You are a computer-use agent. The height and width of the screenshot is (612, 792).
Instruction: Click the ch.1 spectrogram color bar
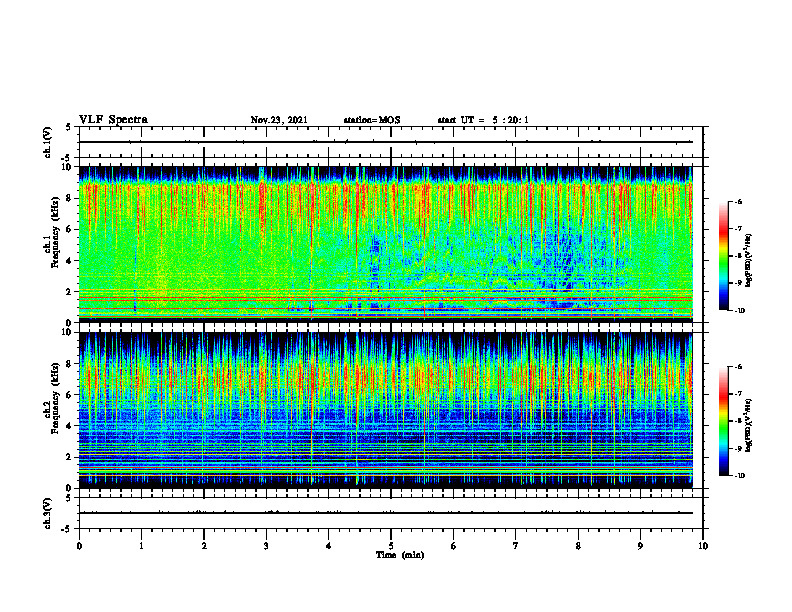point(723,256)
